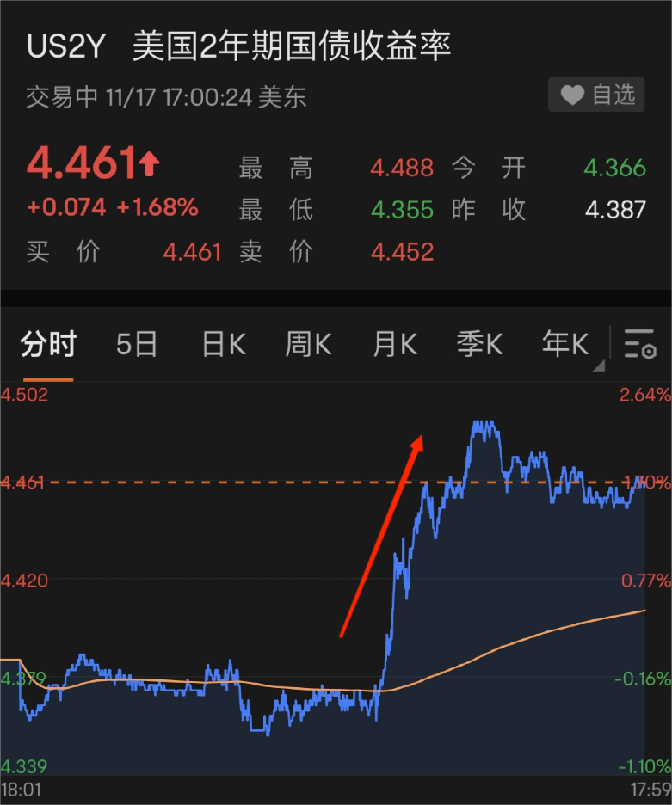Tap the 今开 value 4.366

[615, 169]
